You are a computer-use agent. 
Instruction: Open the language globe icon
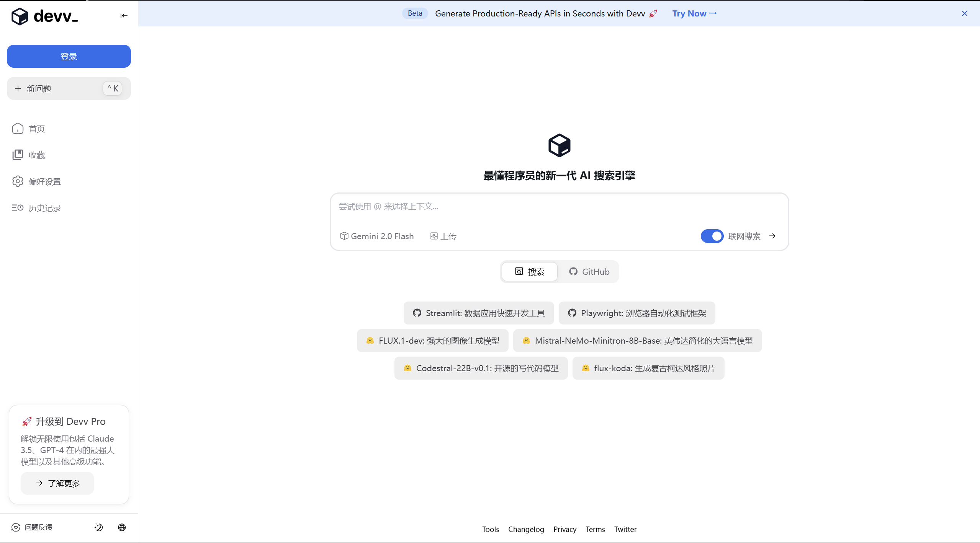pos(122,527)
